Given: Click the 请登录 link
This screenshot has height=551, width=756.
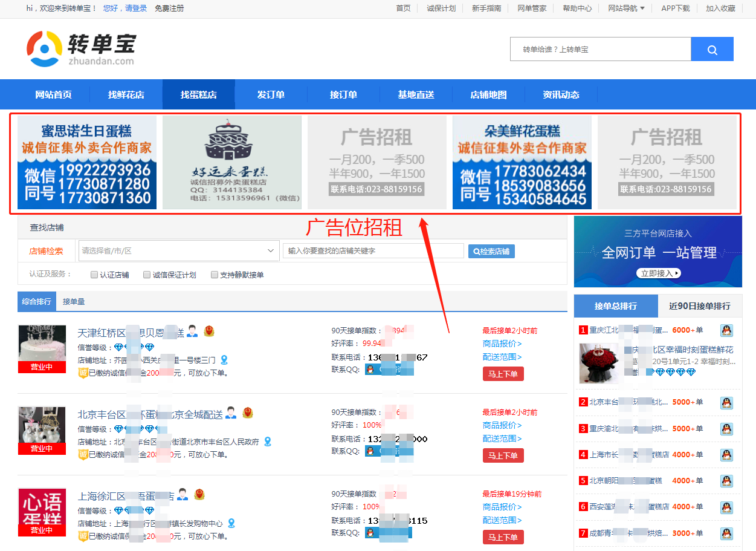Looking at the screenshot, I should [x=136, y=8].
